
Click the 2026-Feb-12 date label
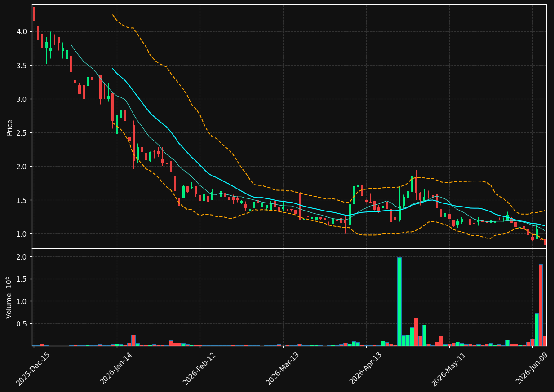(199, 369)
